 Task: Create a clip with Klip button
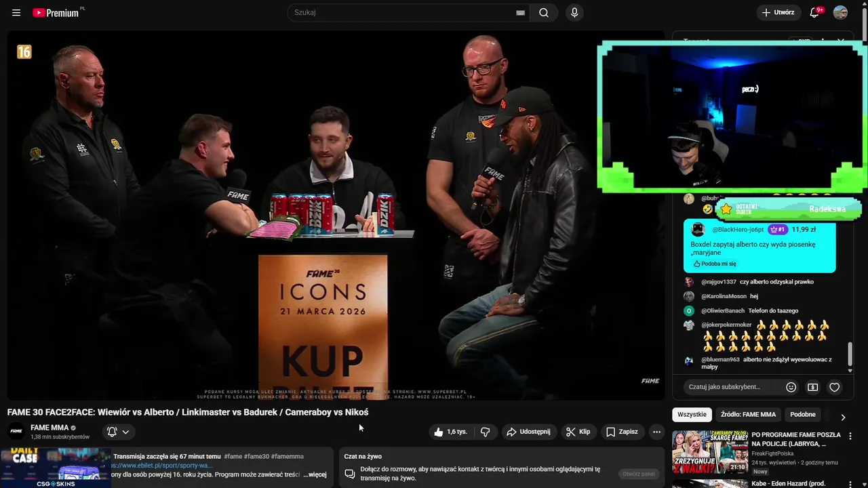point(578,432)
